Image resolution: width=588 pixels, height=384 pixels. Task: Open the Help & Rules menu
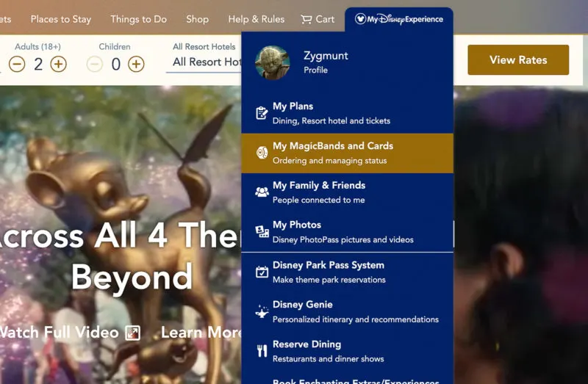coord(257,19)
